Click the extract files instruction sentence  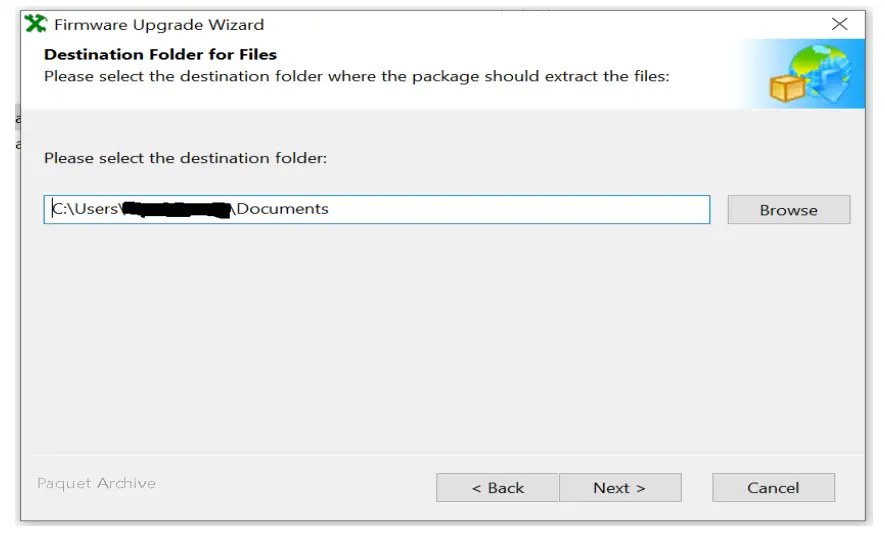tap(356, 75)
